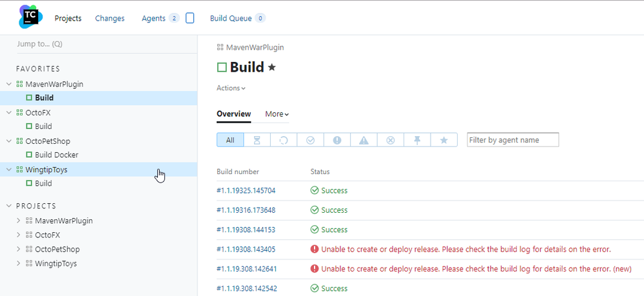The height and width of the screenshot is (296, 644).
Task: Expand WingtipToys under Projects
Action: click(x=18, y=264)
